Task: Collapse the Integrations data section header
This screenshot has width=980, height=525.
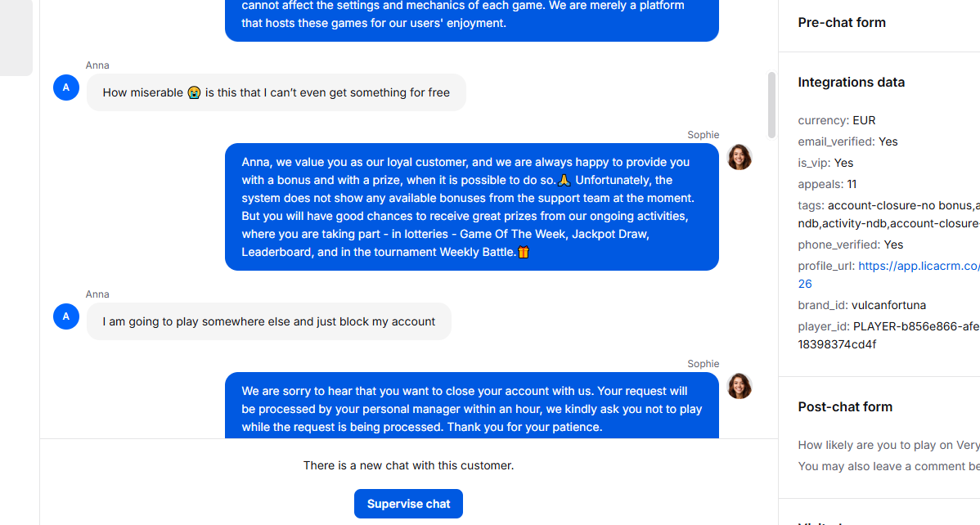Action: point(852,83)
